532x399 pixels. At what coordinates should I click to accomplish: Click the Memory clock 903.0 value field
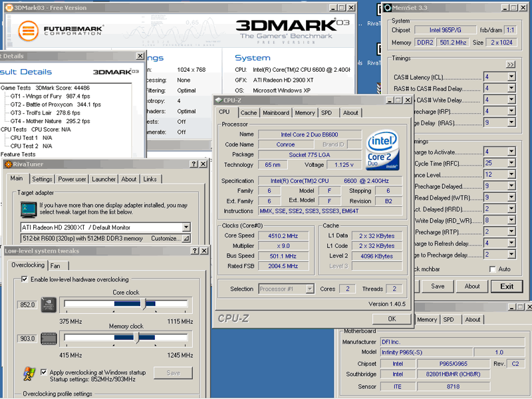click(x=27, y=338)
